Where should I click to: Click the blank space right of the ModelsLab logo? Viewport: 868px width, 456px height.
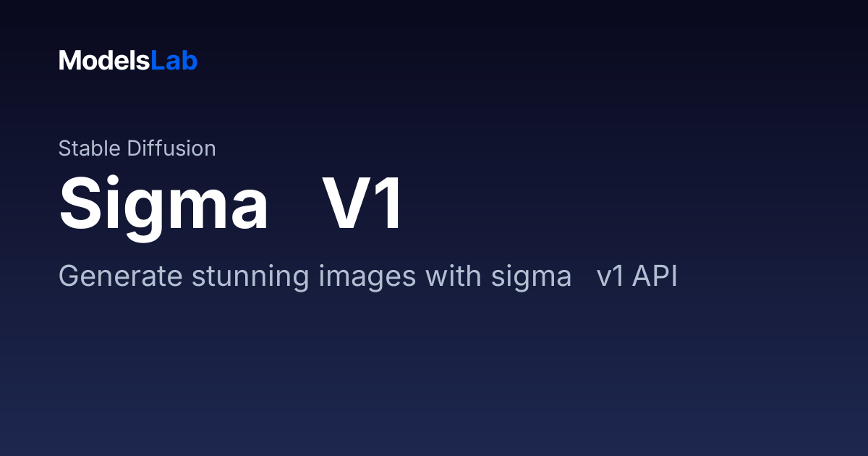point(506,61)
